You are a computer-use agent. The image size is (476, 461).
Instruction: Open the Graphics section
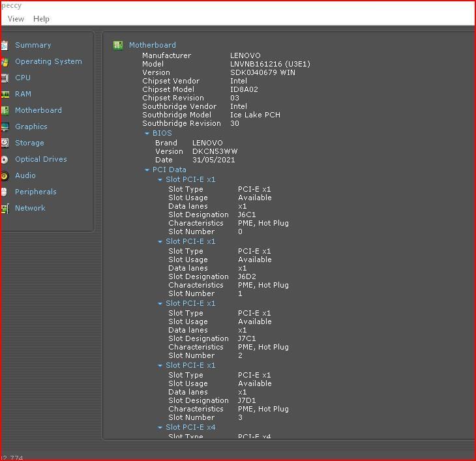coord(31,126)
